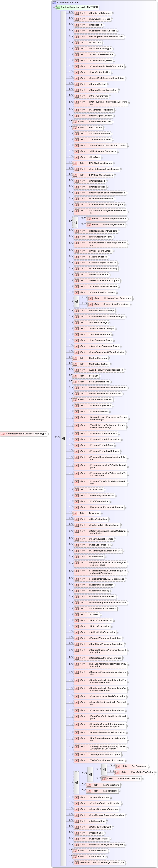This screenshot has height=868, width=158.
Task: Click the E icon of SupportingDocument
Action: point(89,225)
